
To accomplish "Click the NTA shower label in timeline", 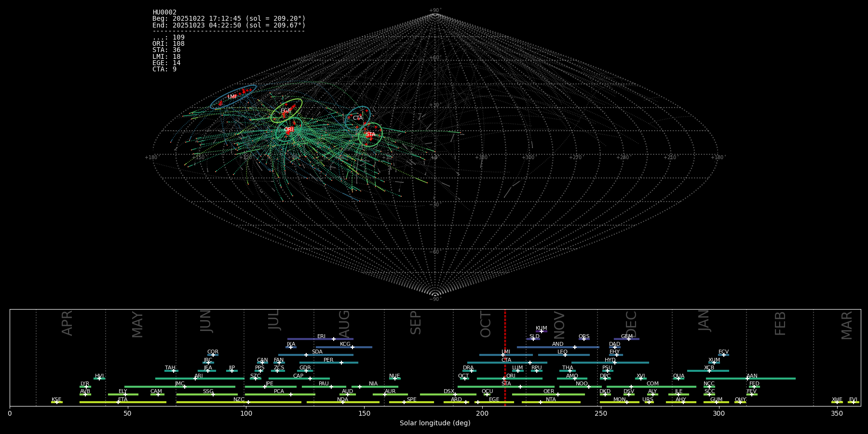I will tap(551, 400).
